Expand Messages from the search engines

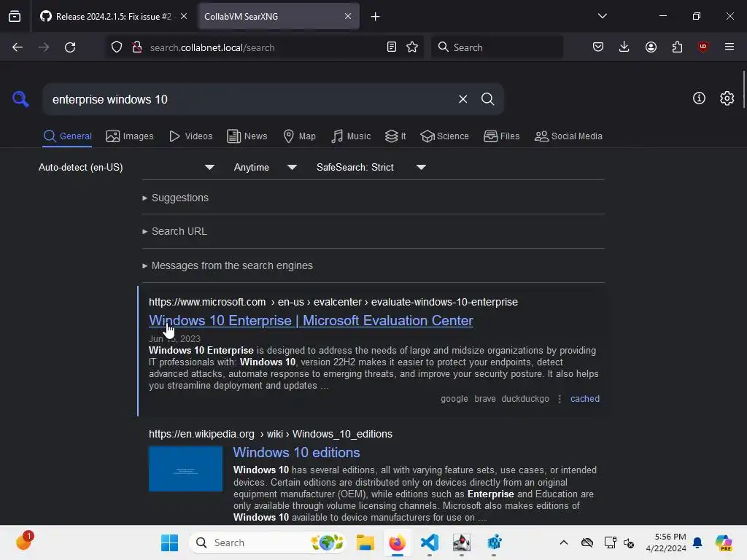(228, 265)
